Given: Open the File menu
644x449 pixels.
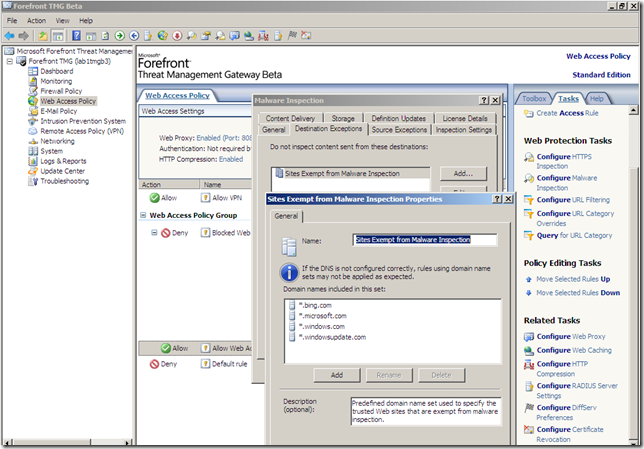Looking at the screenshot, I should coord(12,21).
